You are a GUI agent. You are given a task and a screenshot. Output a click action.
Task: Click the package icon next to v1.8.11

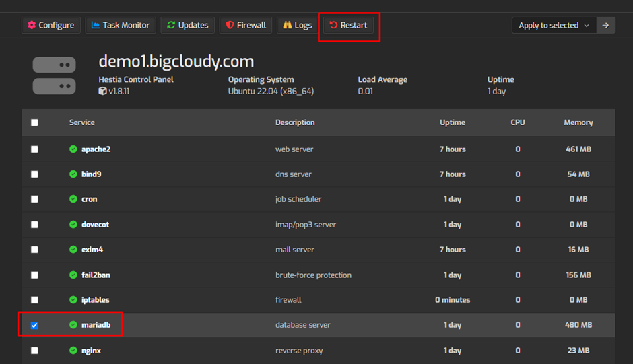point(102,92)
